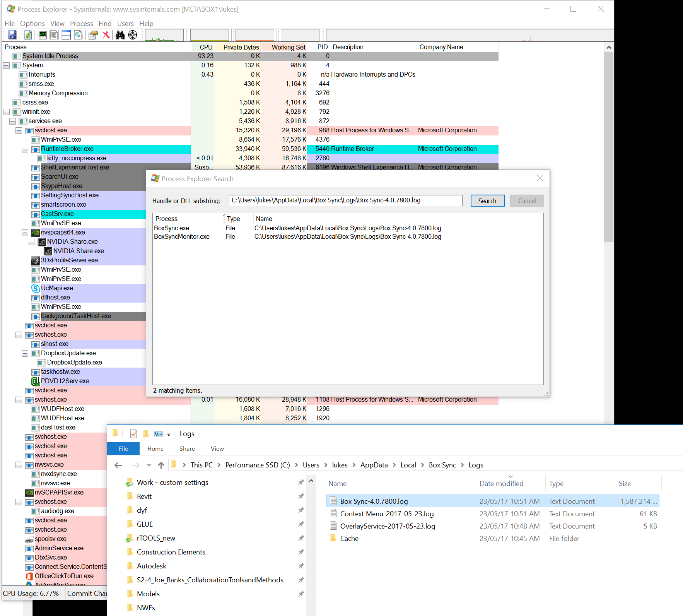This screenshot has height=616, width=683.
Task: Click the Find Window's Process crosshair icon
Action: [x=133, y=35]
